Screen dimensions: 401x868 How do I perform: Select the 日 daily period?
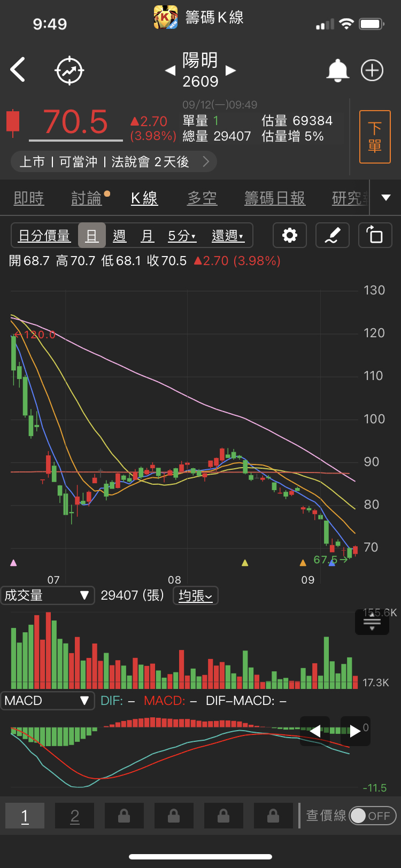tap(91, 236)
